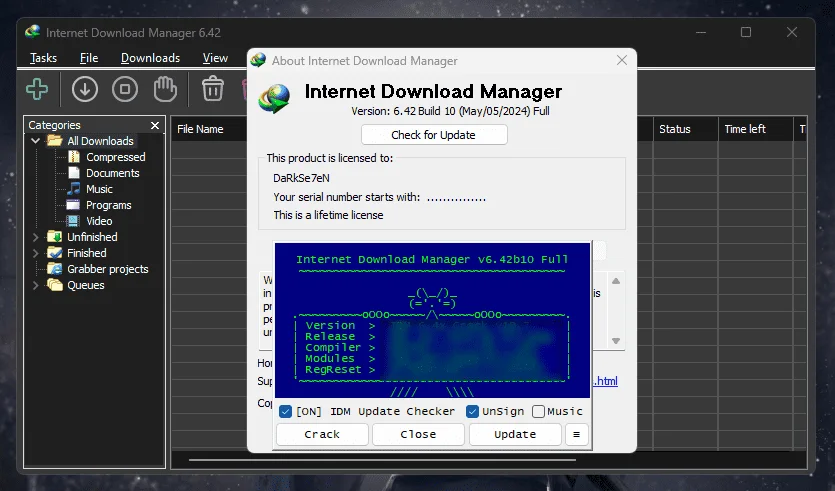Click the scroll up arrow in About text box
This screenshot has width=835, height=491.
(616, 281)
